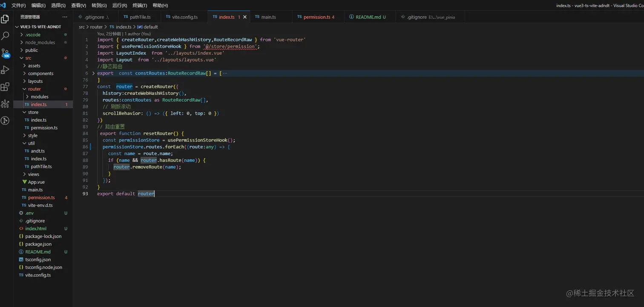Collapse the router folder in explorer

[34, 89]
